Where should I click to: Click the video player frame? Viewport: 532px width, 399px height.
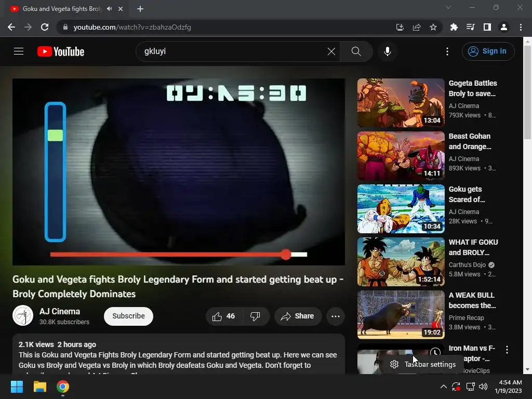point(179,171)
